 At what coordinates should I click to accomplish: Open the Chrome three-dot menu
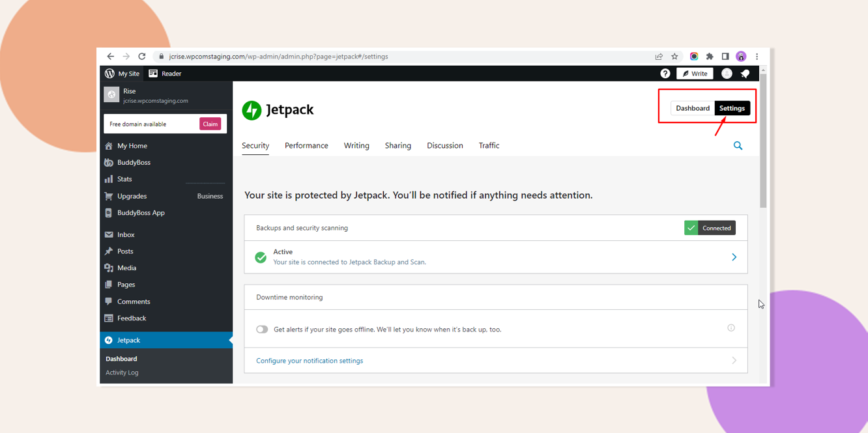click(x=757, y=57)
